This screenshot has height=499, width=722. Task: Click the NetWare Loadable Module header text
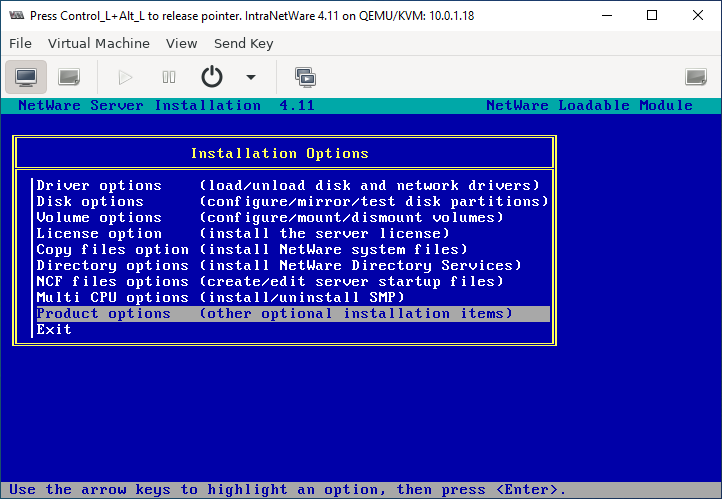pyautogui.click(x=589, y=105)
